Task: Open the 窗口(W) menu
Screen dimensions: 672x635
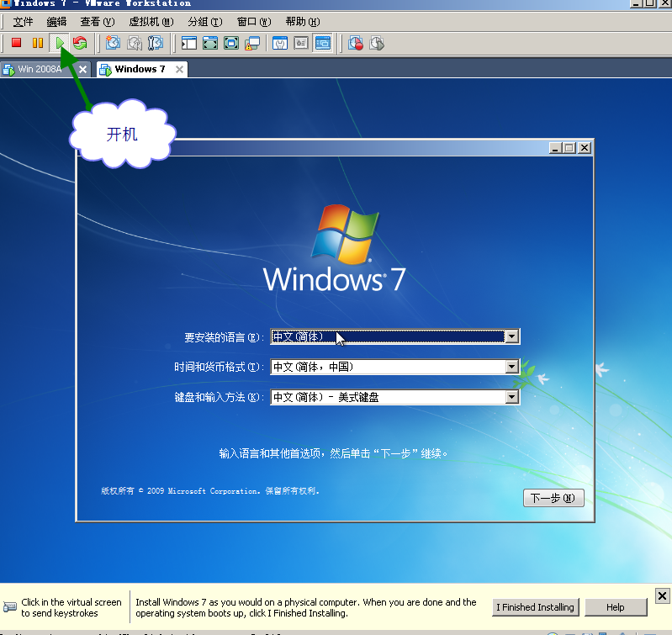Action: [254, 22]
